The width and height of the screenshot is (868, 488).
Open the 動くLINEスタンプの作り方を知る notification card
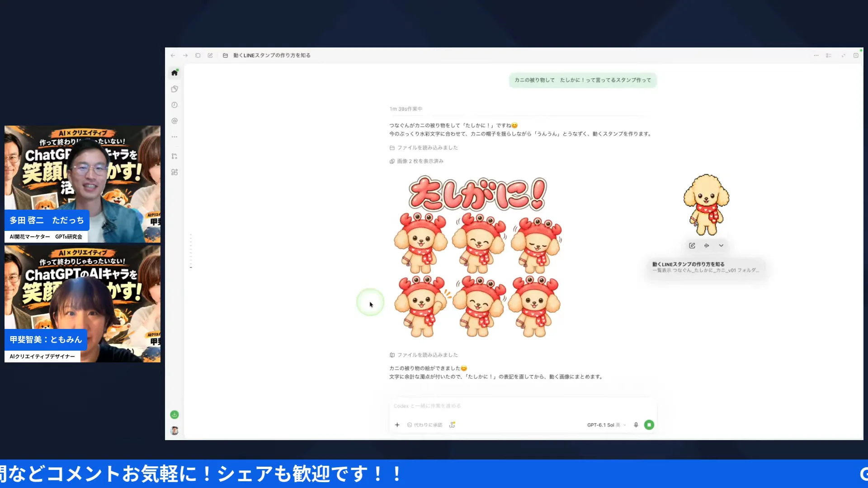tap(706, 267)
